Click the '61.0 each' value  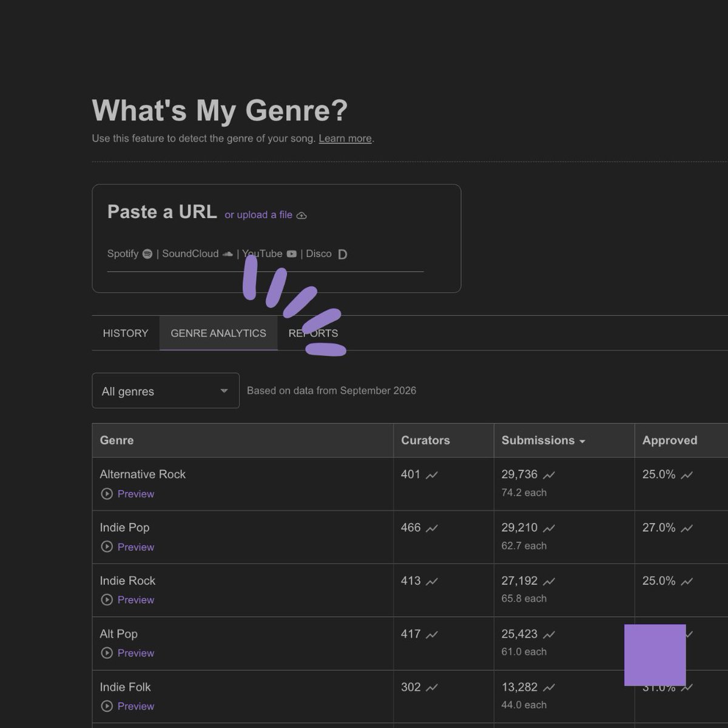tap(524, 652)
